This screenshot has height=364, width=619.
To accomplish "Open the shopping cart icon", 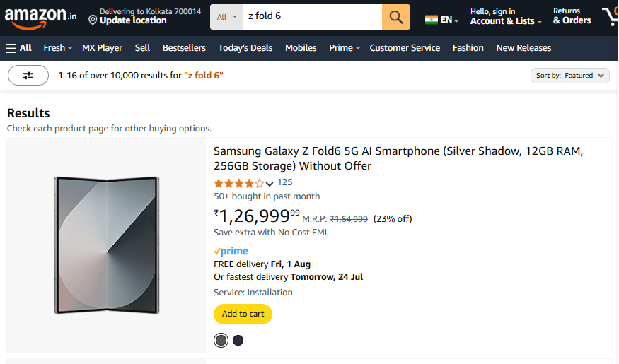I will pyautogui.click(x=610, y=16).
